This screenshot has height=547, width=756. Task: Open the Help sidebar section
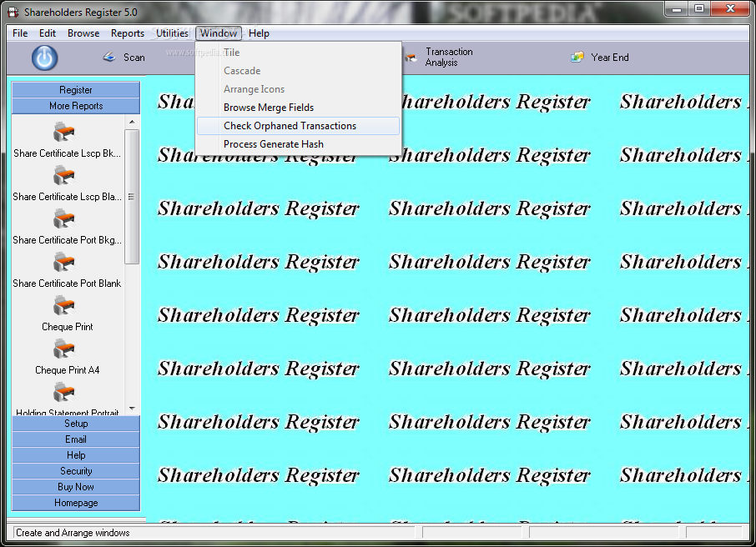[x=76, y=455]
